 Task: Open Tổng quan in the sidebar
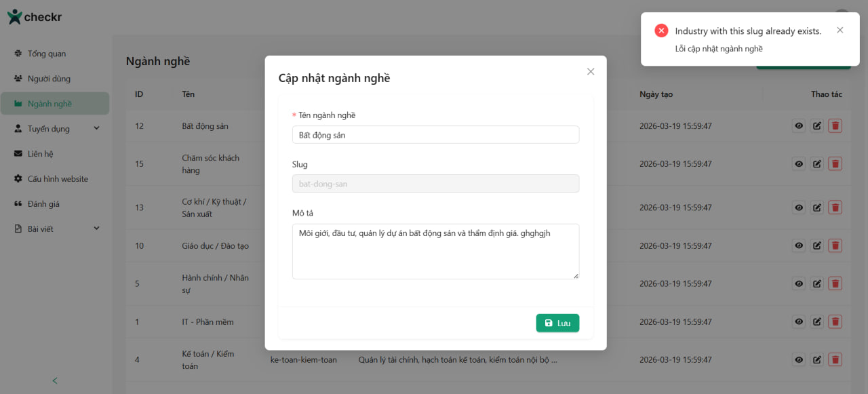(46, 54)
